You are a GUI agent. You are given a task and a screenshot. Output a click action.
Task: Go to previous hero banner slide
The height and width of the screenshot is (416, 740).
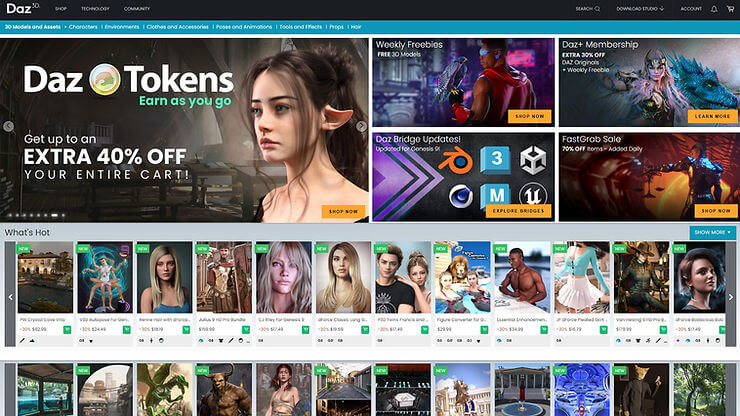click(8, 126)
